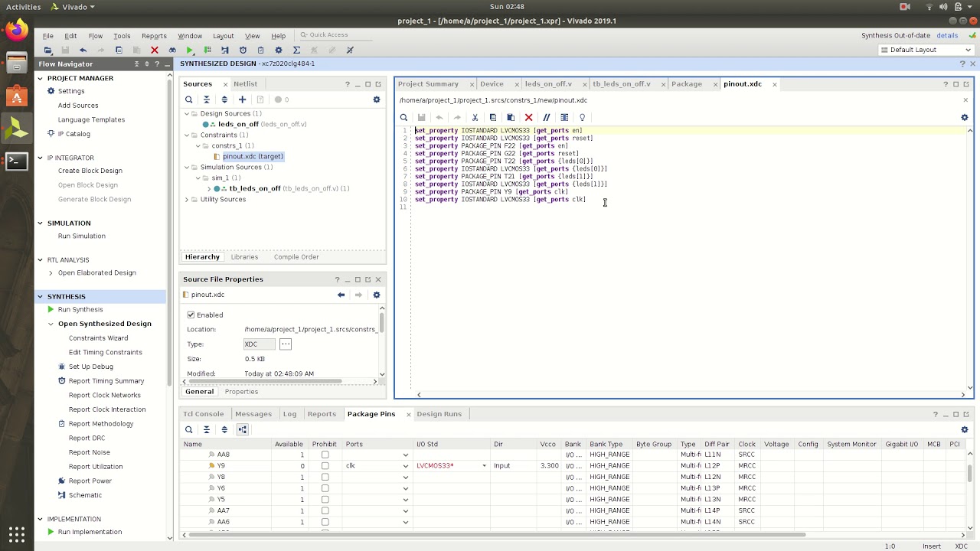Click the Package Pins search icon
The width and height of the screenshot is (980, 551).
188,429
